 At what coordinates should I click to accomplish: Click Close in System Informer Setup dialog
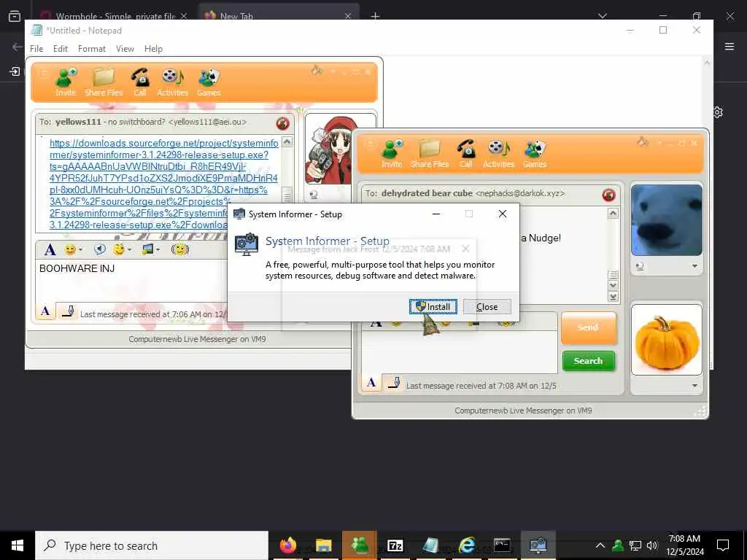coord(487,307)
